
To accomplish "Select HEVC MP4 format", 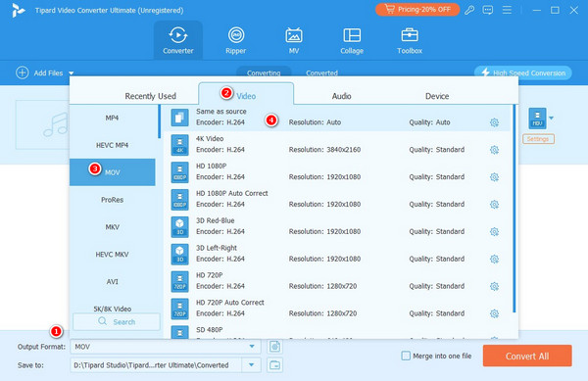I will [112, 145].
